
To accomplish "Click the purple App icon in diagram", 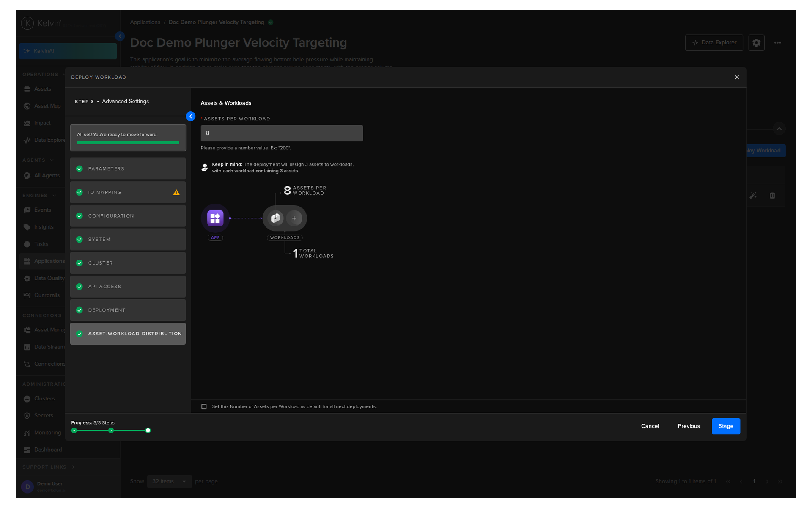I will [x=215, y=218].
